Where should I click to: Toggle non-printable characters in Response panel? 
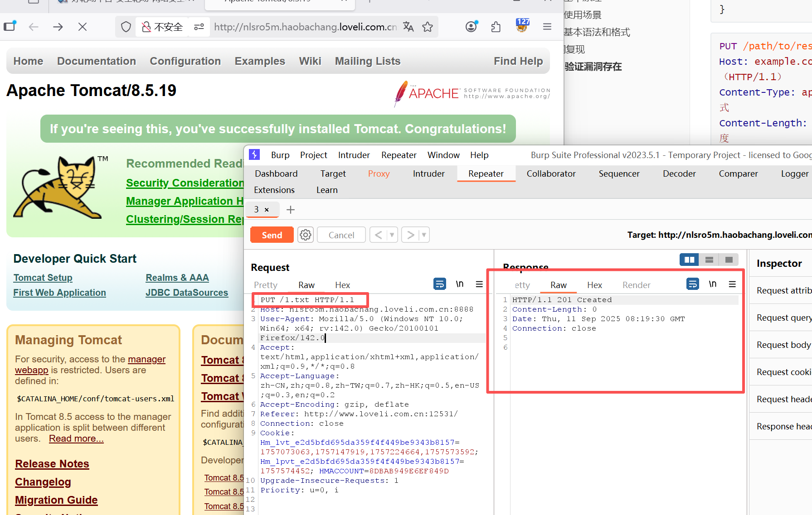click(x=713, y=284)
